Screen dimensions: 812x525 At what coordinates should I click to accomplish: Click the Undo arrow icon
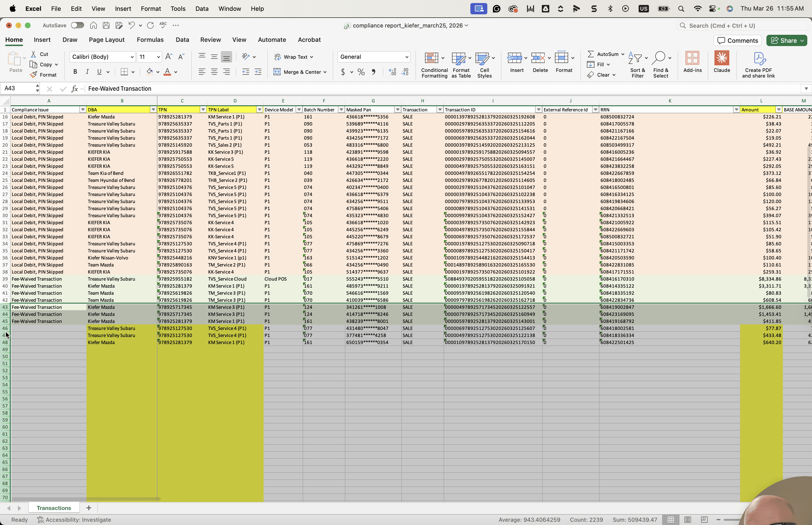click(132, 25)
